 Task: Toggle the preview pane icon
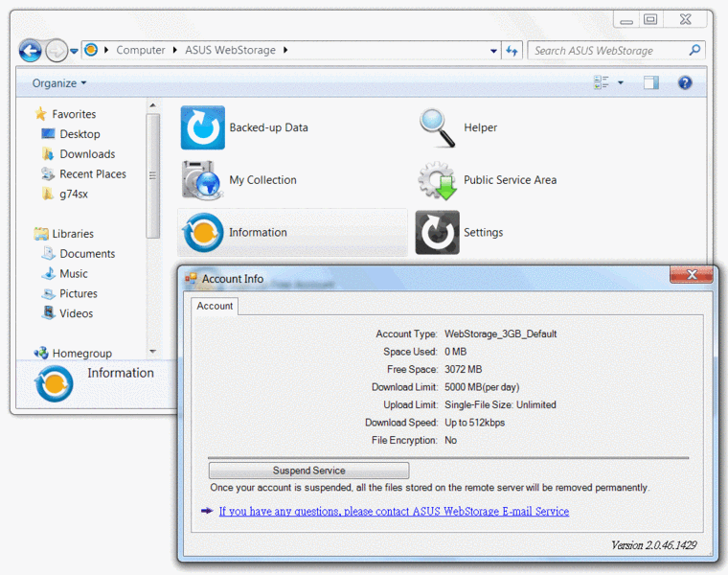tap(651, 82)
